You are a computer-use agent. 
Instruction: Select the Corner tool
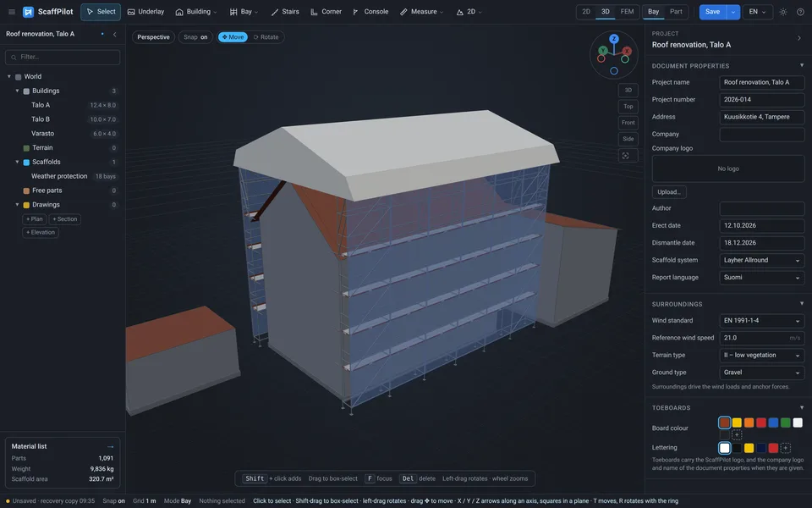point(326,12)
